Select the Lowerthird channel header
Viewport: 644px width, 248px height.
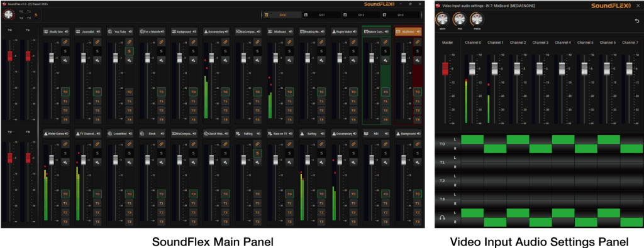[120, 134]
